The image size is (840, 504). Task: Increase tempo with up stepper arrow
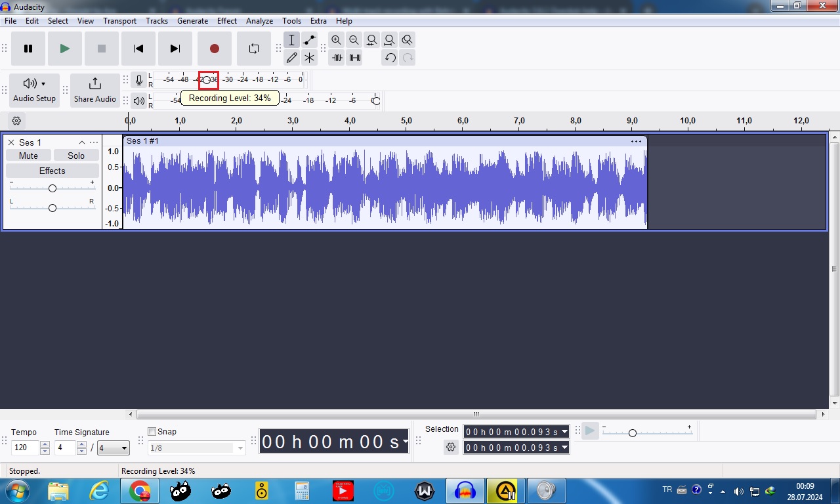coord(45,444)
